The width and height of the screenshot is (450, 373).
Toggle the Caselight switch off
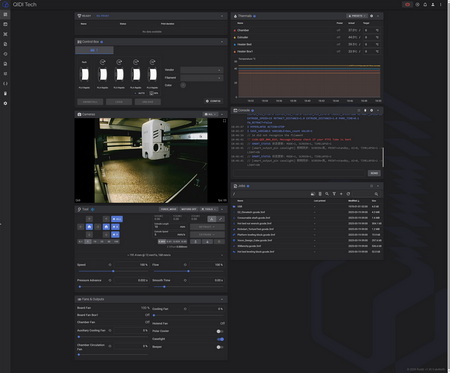click(x=220, y=339)
